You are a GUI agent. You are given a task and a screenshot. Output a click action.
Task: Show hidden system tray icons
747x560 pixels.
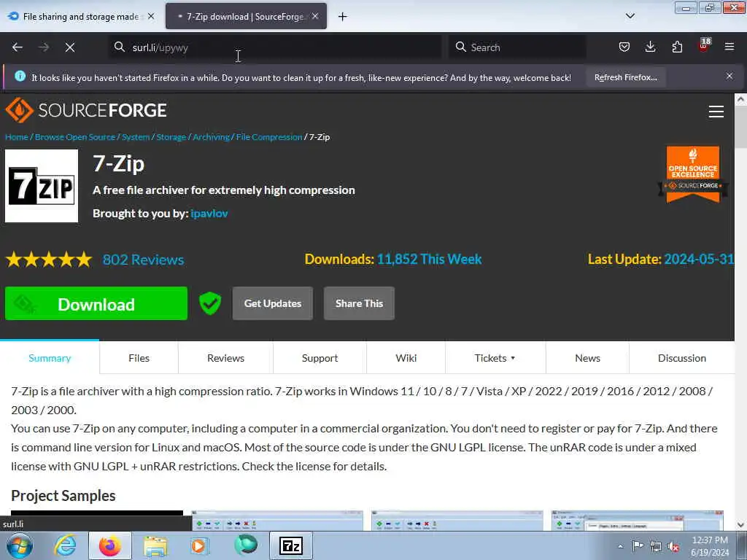point(620,546)
